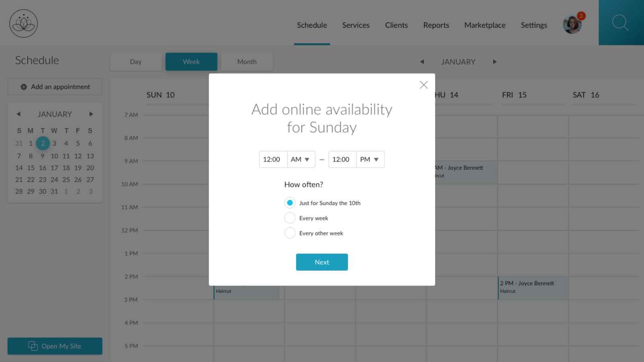Click Open My Site button
The height and width of the screenshot is (362, 644).
click(55, 346)
